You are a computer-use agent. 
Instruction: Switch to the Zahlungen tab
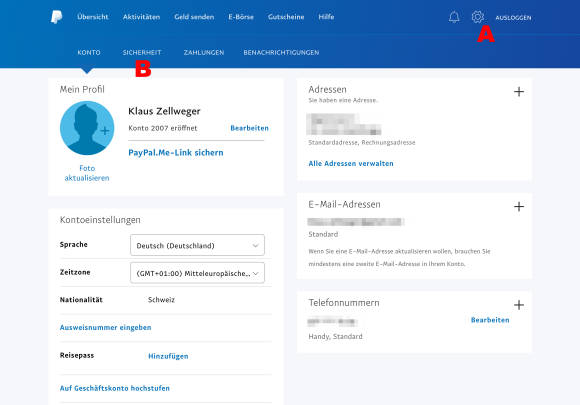point(204,53)
